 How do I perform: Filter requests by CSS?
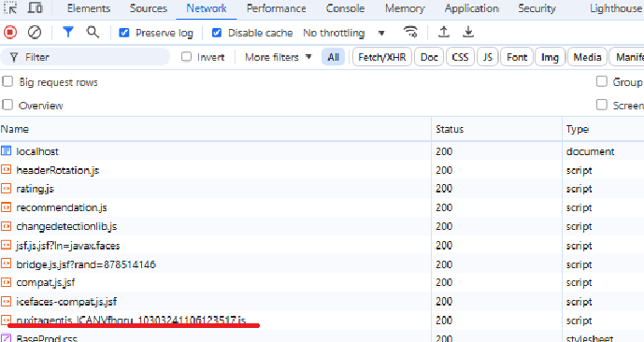[460, 57]
